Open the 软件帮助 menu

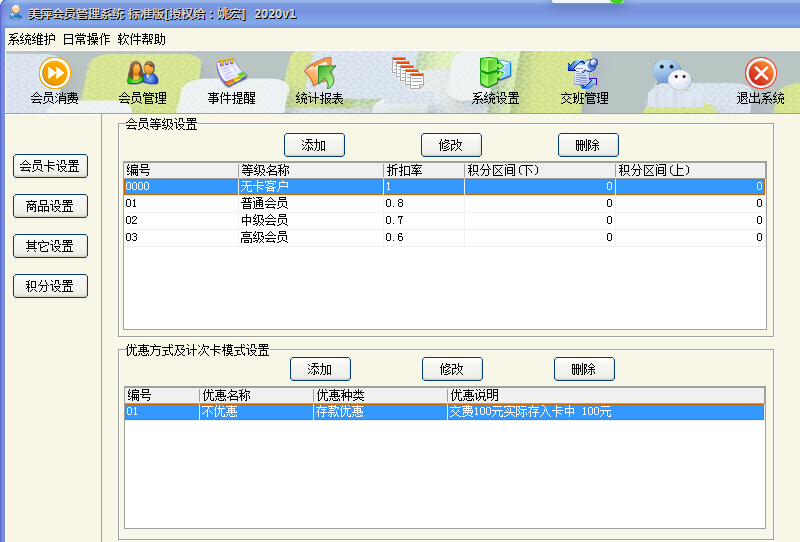click(x=141, y=39)
